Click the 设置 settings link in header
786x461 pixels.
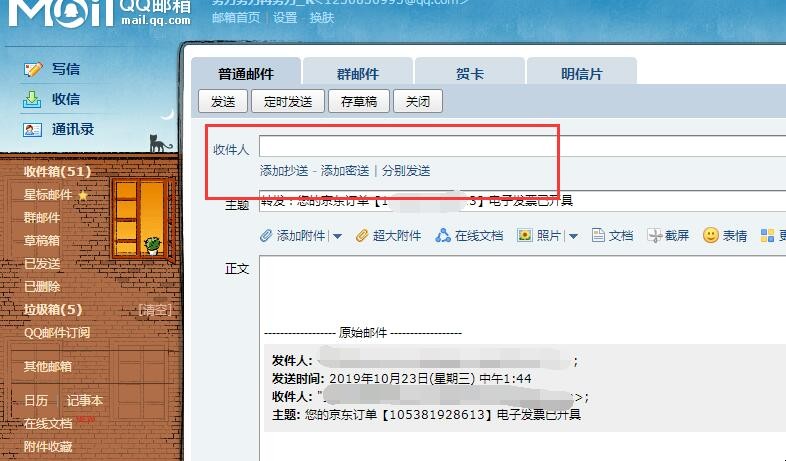(285, 18)
